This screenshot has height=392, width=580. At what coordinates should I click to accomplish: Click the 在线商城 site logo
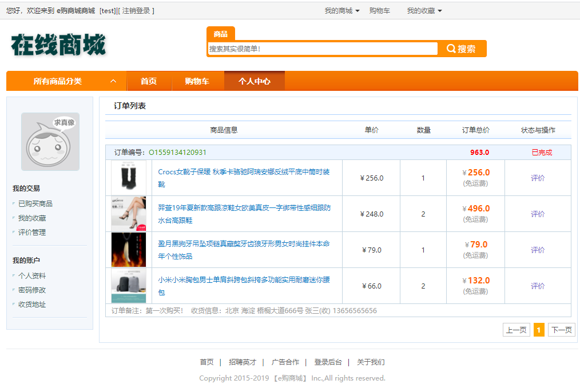coord(58,45)
